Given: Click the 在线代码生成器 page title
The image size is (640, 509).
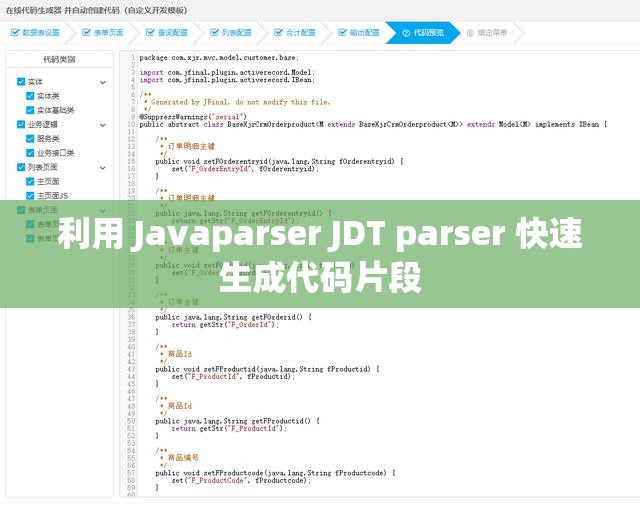Looking at the screenshot, I should coord(96,10).
